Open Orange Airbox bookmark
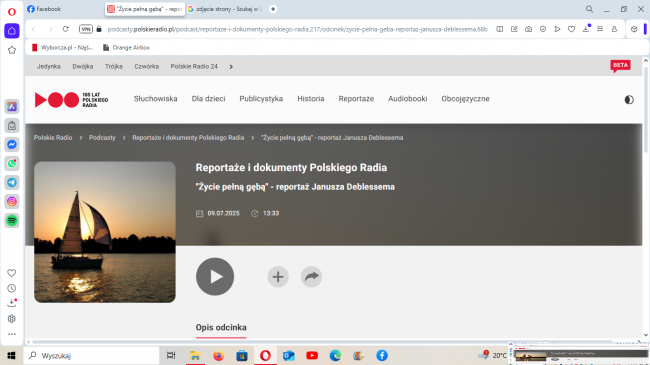Screen dimensions: 650x365 tap(126, 48)
